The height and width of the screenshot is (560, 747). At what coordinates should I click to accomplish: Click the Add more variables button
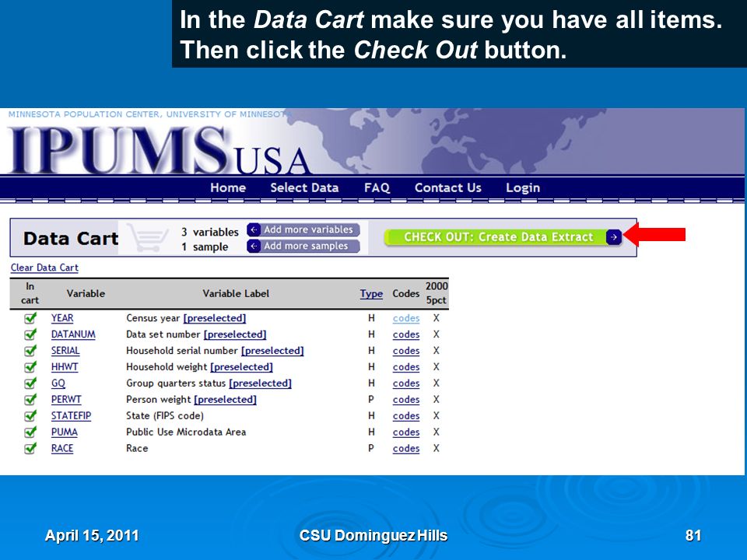303,229
